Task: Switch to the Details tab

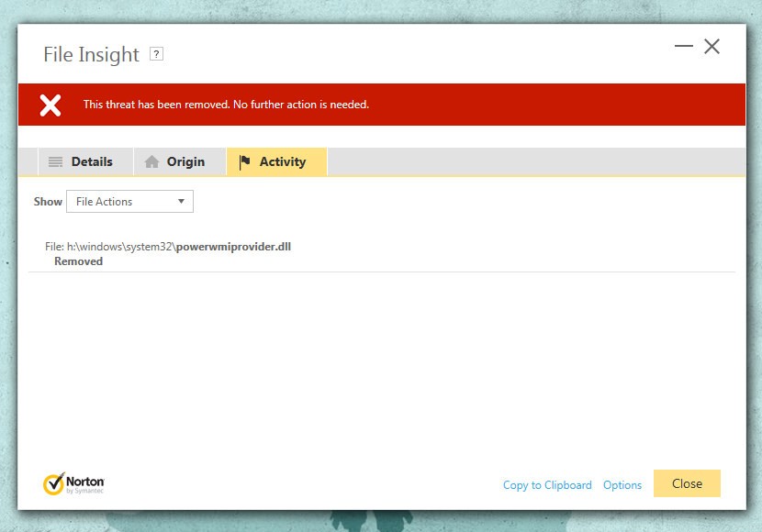Action: 85,161
